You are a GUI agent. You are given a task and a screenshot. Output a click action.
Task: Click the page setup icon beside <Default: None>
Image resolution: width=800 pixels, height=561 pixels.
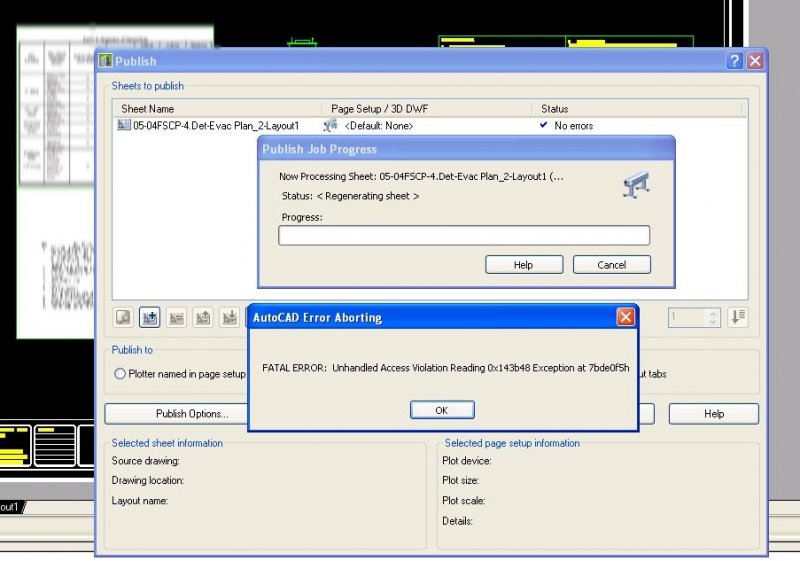point(331,125)
